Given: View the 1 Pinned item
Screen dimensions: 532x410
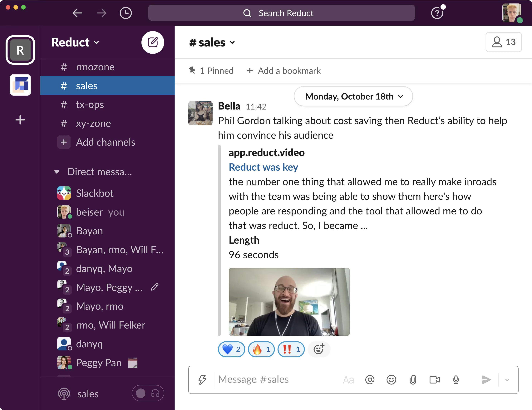Looking at the screenshot, I should (x=211, y=71).
